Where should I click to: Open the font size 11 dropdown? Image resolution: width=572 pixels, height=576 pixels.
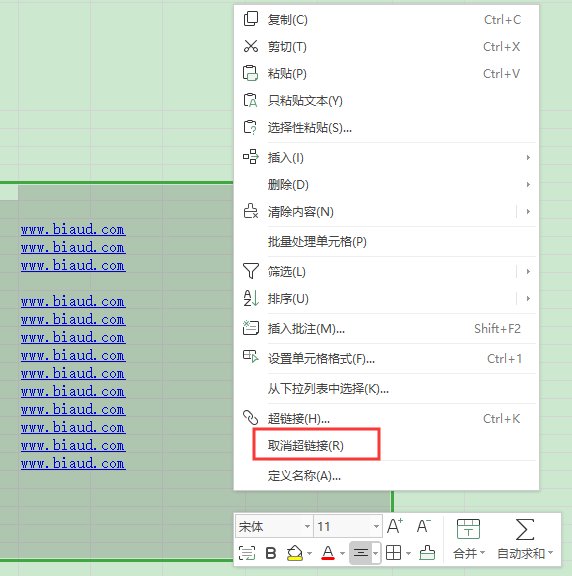tap(376, 526)
